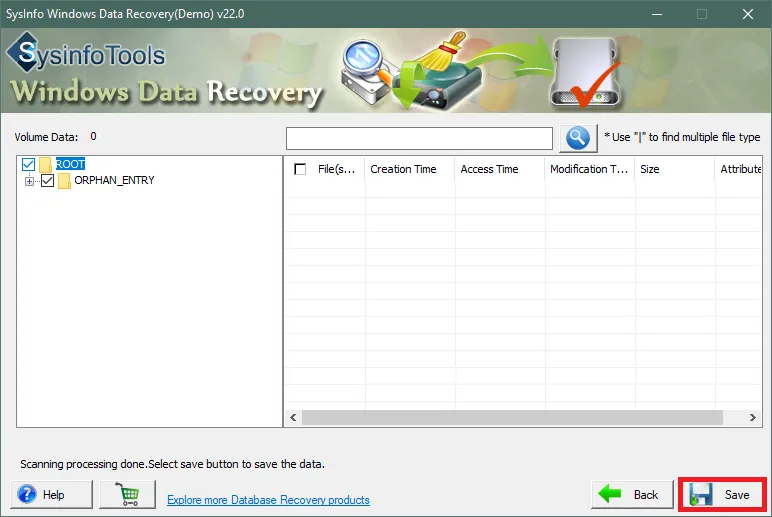Image resolution: width=772 pixels, height=517 pixels.
Task: Click the magnifier search button
Action: pos(578,138)
